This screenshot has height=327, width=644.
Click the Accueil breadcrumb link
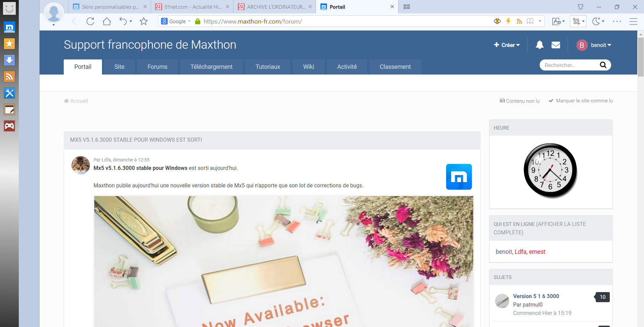click(x=76, y=101)
